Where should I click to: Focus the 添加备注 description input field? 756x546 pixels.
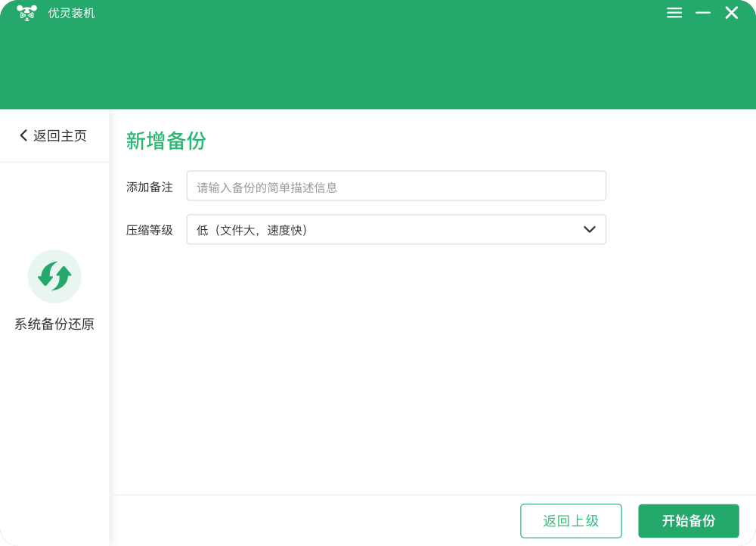[396, 186]
